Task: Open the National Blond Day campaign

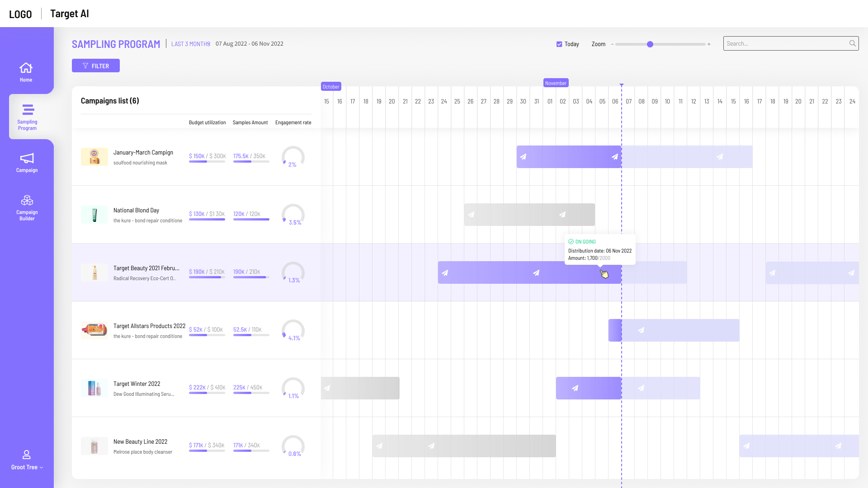Action: click(x=136, y=211)
